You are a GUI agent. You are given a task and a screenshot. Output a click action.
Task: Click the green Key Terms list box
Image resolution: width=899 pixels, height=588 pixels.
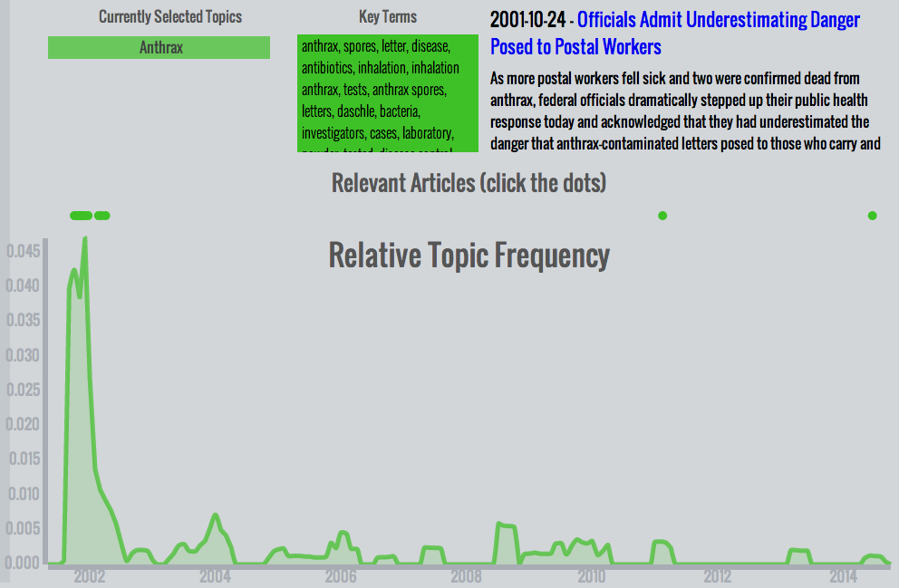(388, 94)
